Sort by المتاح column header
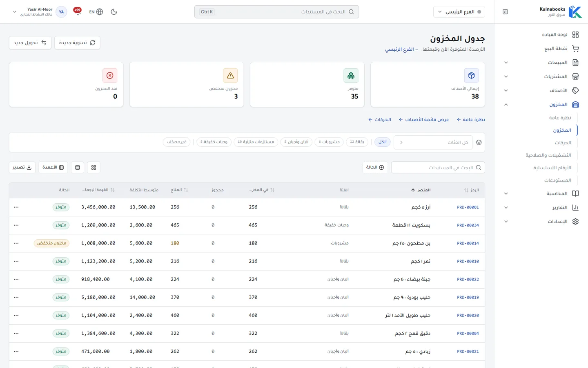588x368 pixels. point(179,190)
